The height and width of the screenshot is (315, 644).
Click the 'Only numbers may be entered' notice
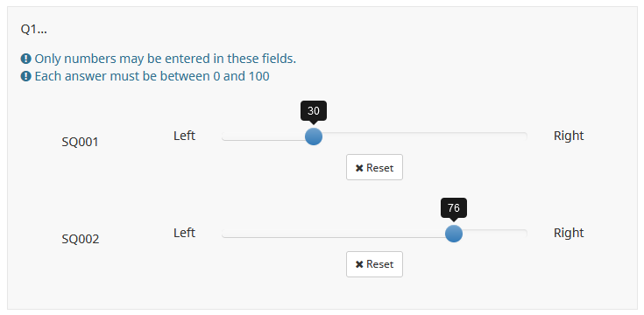tap(165, 59)
